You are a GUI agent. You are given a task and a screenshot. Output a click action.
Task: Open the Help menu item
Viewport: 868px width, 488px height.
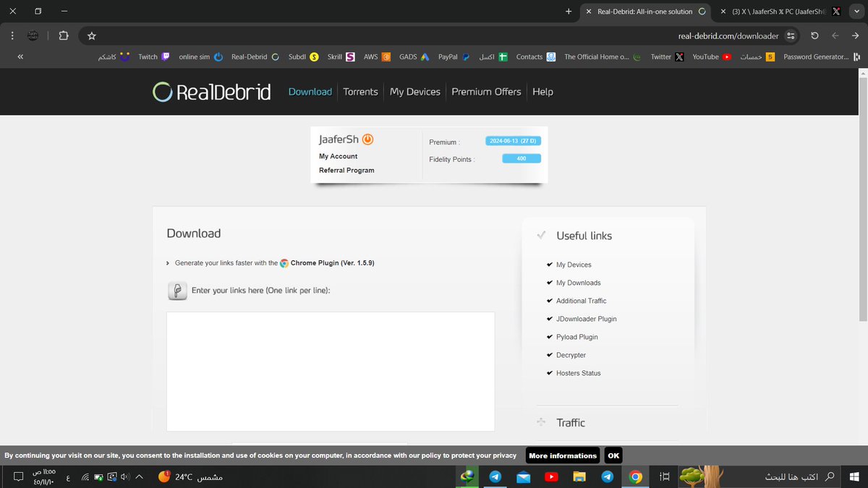pos(542,92)
